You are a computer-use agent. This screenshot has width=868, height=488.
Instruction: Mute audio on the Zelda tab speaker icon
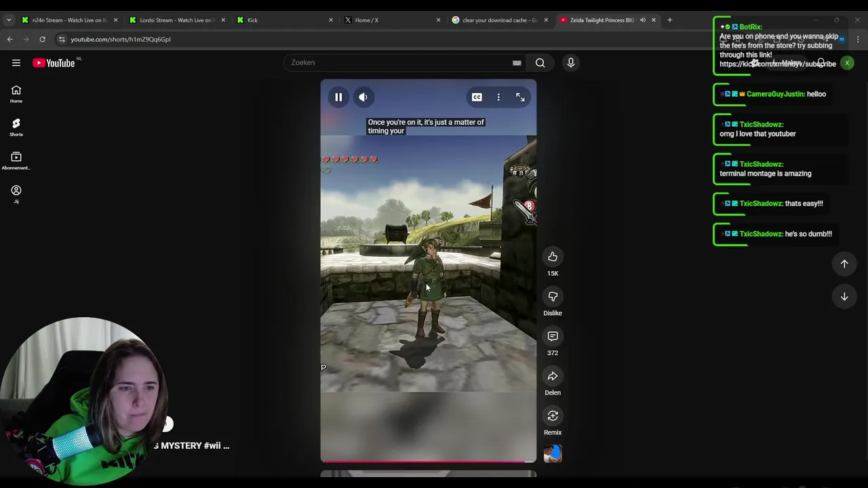tap(642, 20)
